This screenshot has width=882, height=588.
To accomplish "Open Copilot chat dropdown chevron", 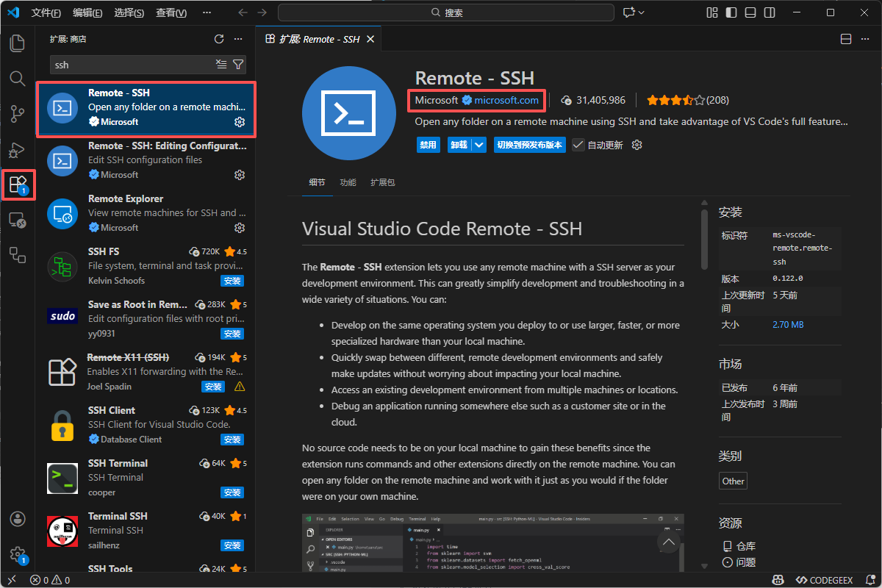I will (642, 12).
